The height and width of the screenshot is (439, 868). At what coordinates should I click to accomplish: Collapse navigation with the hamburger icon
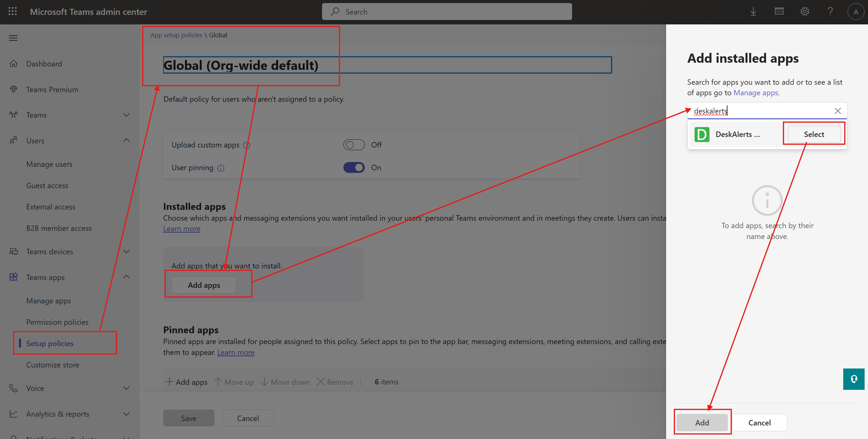pos(13,38)
